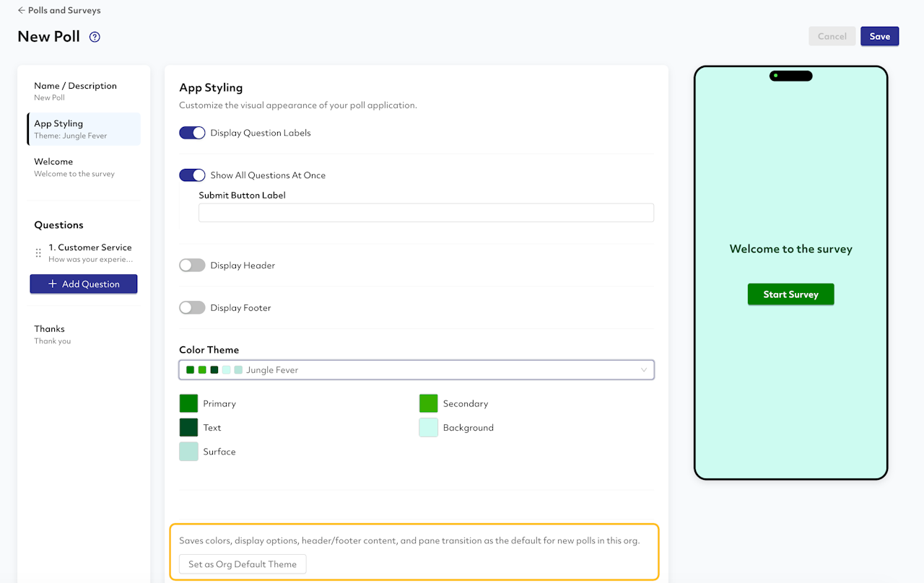Enable the Display Footer switch

(193, 308)
